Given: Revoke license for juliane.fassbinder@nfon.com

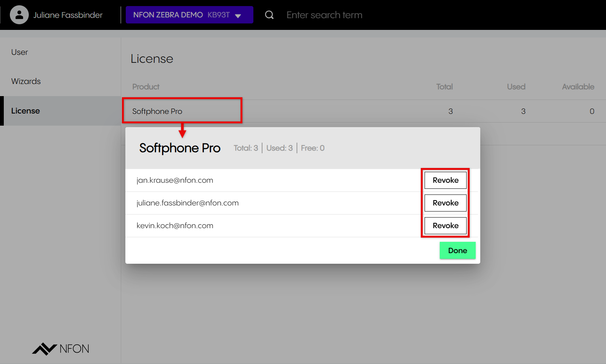Looking at the screenshot, I should (445, 203).
